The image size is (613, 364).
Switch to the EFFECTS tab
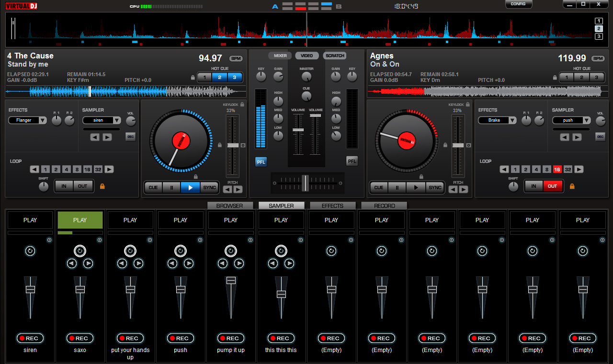(332, 206)
